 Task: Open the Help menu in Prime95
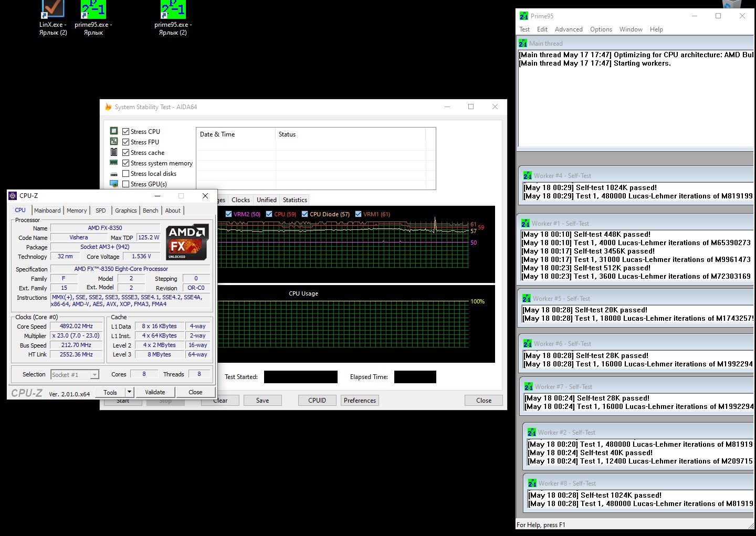pyautogui.click(x=656, y=29)
